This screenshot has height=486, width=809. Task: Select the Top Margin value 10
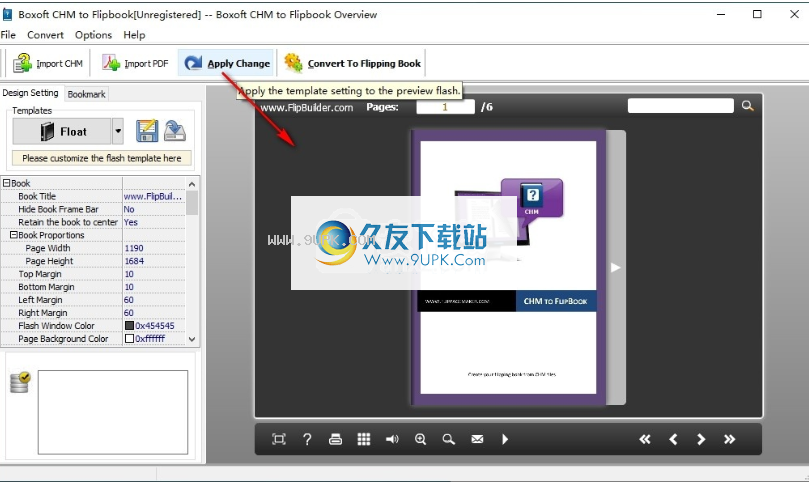tap(153, 273)
